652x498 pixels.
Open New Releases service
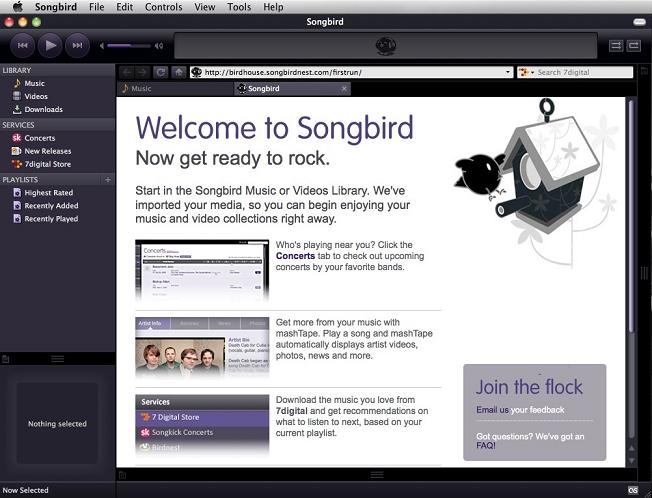47,151
